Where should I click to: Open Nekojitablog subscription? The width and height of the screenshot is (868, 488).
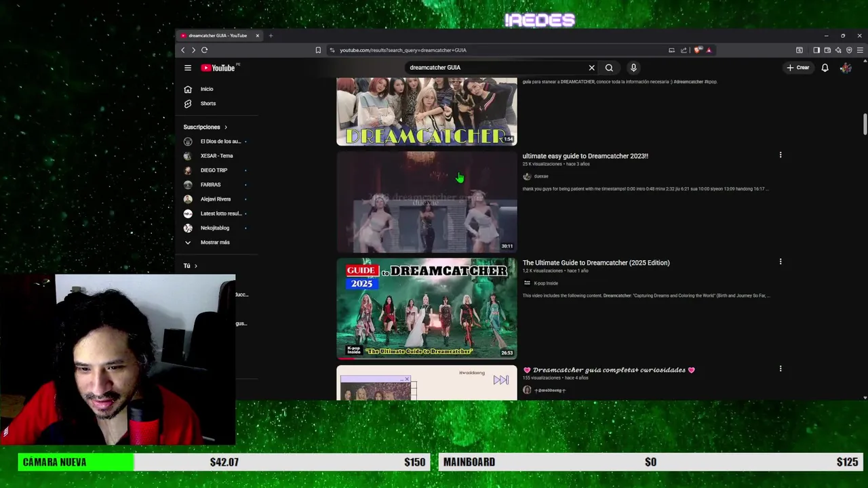pos(216,228)
